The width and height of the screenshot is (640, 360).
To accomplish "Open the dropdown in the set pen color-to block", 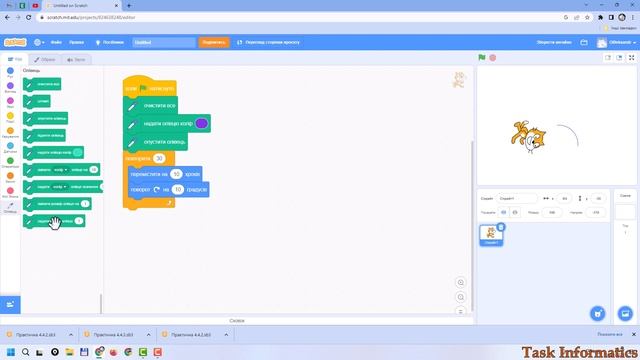I will pos(60,187).
